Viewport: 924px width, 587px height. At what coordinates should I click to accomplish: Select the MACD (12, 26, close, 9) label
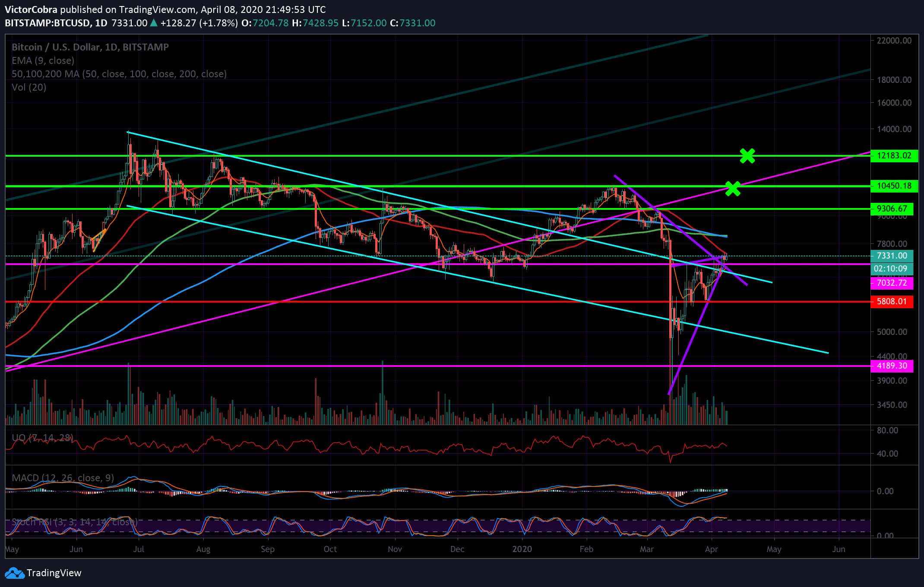point(63,478)
